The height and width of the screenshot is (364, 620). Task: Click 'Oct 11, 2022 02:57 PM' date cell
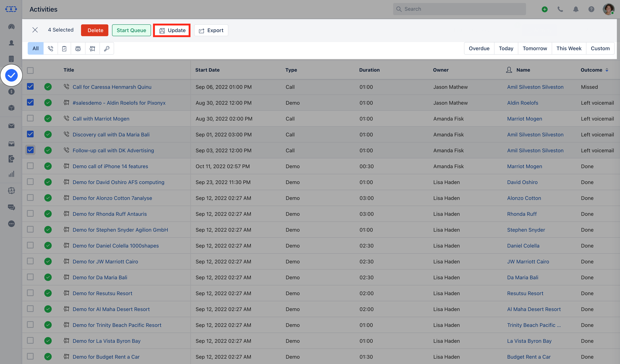(x=222, y=166)
